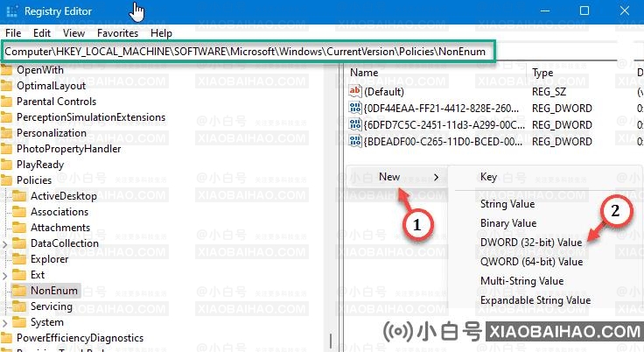Open the New submenu
This screenshot has height=352, width=644.
point(396,177)
